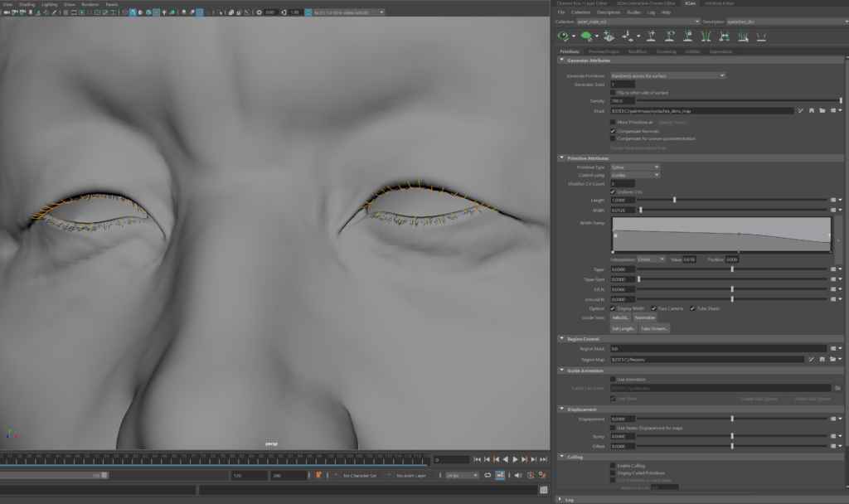Click the Taper slider handle
849x504 pixels.
coord(732,269)
